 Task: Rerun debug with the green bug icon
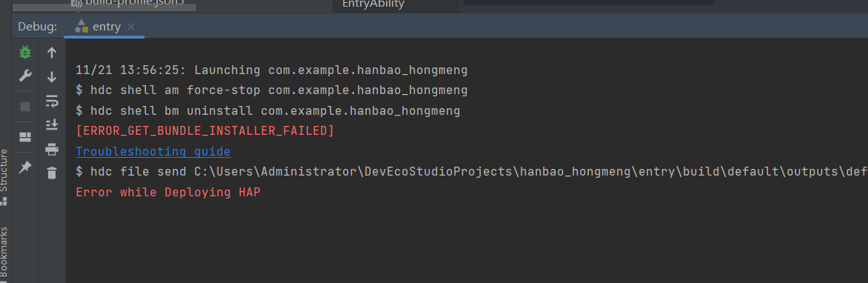pos(25,52)
